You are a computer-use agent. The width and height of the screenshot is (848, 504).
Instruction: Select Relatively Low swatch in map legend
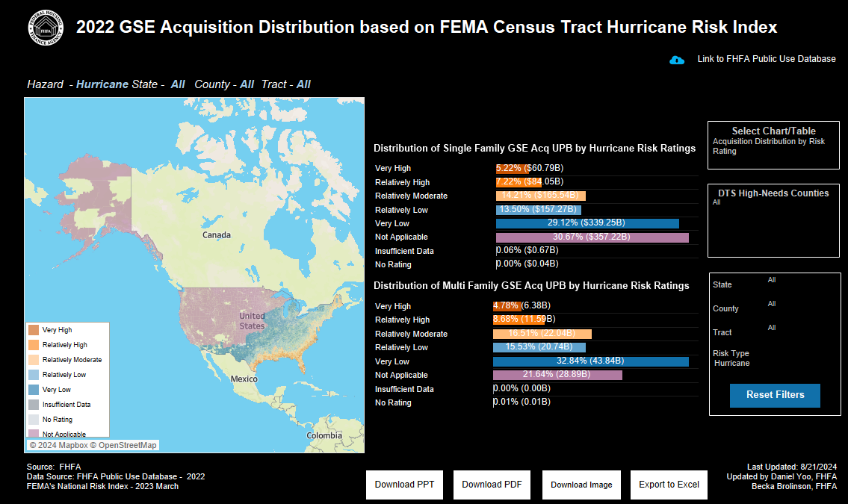[x=34, y=374]
